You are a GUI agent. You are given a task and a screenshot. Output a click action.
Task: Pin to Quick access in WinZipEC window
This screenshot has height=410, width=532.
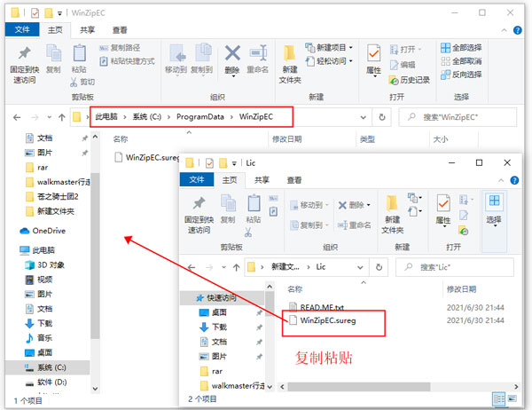click(25, 64)
